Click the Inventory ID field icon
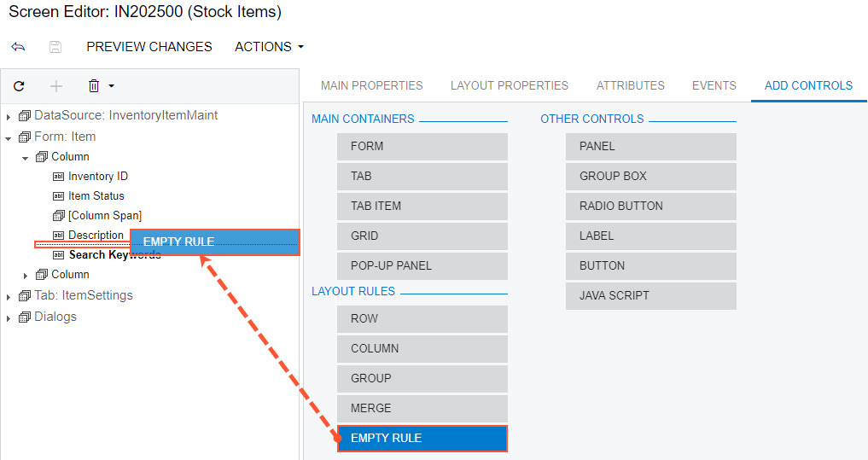The height and width of the screenshot is (460, 868). (x=59, y=177)
